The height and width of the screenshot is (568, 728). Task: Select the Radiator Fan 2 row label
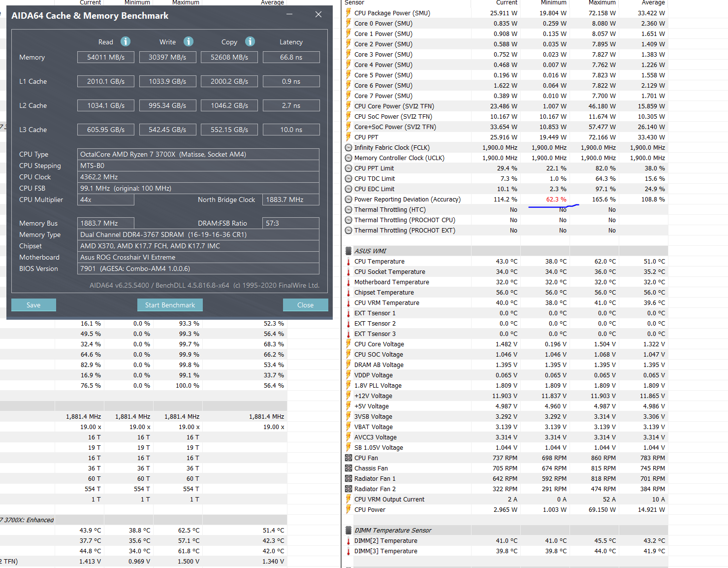(x=375, y=489)
